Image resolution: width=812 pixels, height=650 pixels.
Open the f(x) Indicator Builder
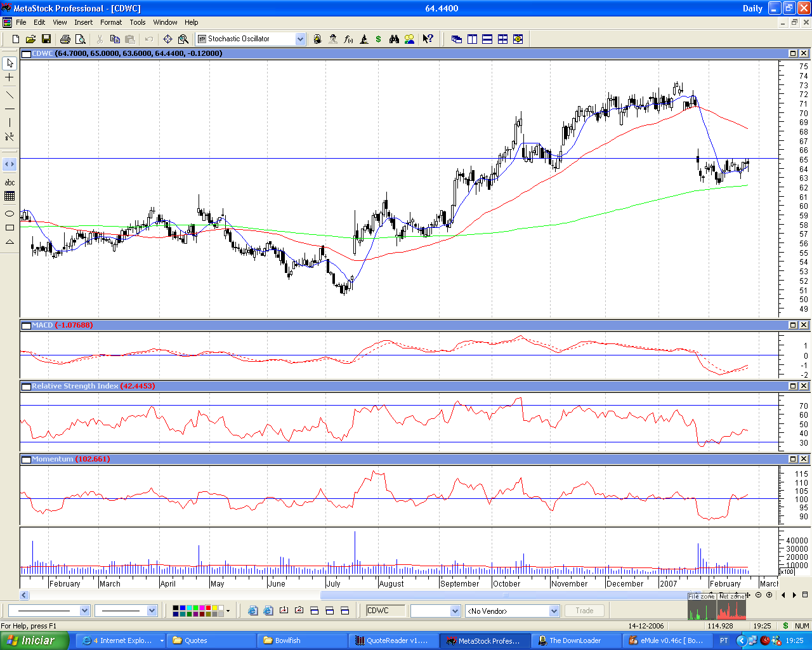[348, 39]
